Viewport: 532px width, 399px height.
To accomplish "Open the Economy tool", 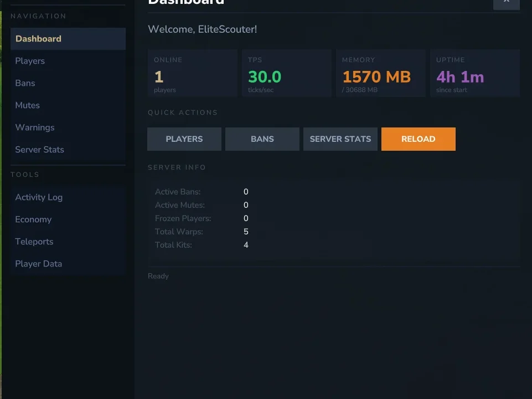I will [x=68, y=219].
